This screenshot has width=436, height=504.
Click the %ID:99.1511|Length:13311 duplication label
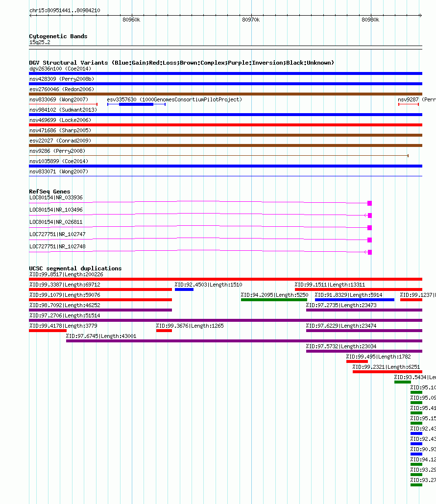(x=330, y=285)
